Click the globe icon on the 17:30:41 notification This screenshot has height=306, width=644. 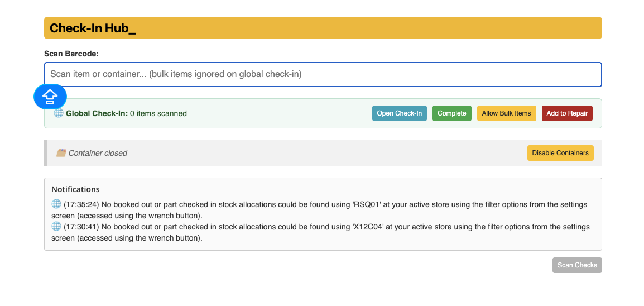(x=56, y=226)
